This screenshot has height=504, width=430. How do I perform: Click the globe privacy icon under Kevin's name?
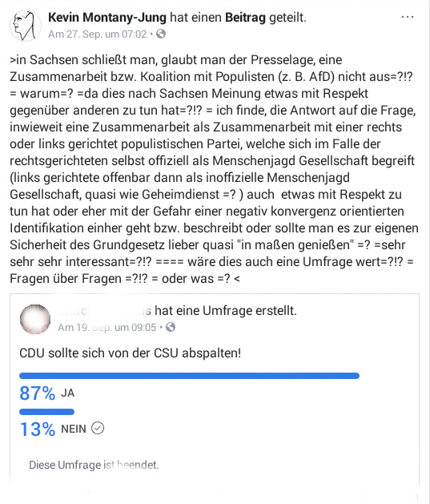[x=161, y=34]
